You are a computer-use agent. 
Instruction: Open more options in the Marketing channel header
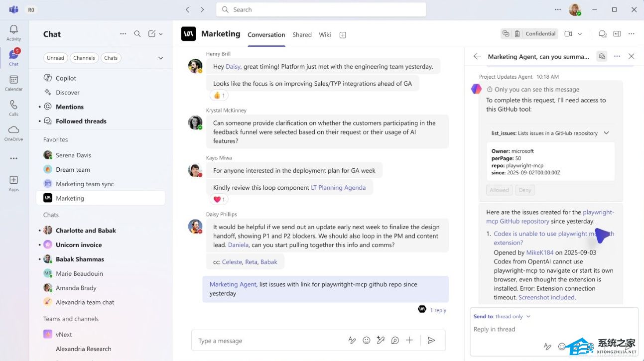(x=632, y=34)
